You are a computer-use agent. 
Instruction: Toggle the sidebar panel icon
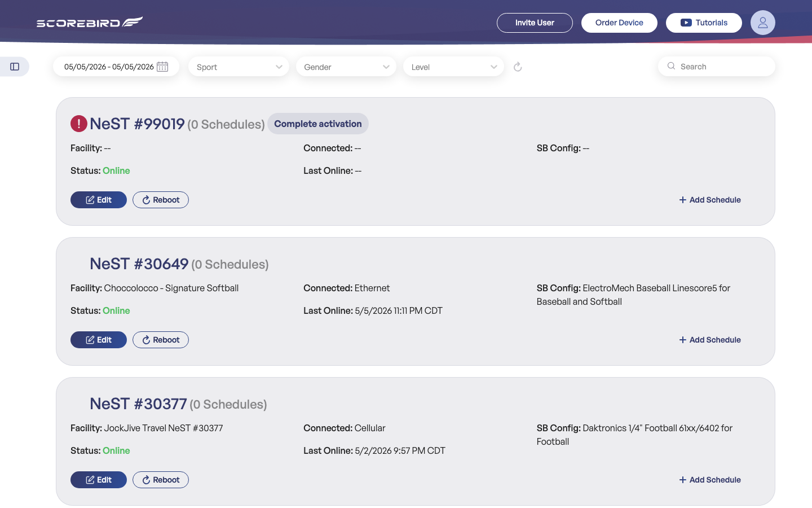(15, 67)
